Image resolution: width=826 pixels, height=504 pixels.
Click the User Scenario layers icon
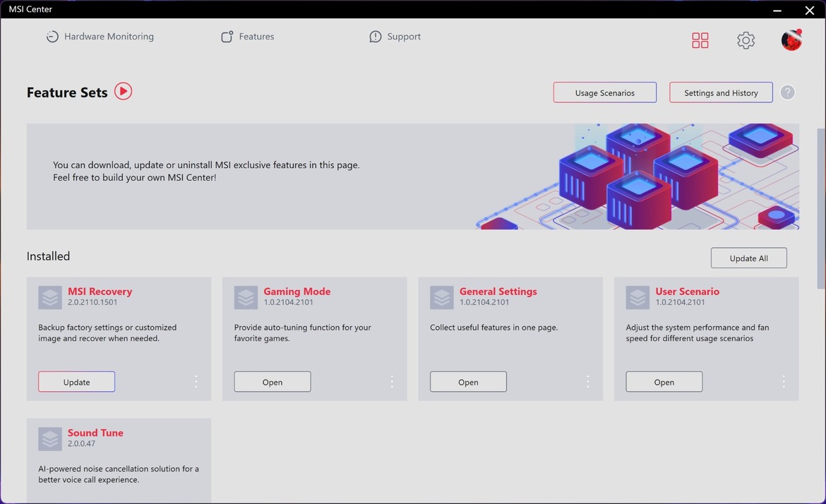click(x=638, y=298)
